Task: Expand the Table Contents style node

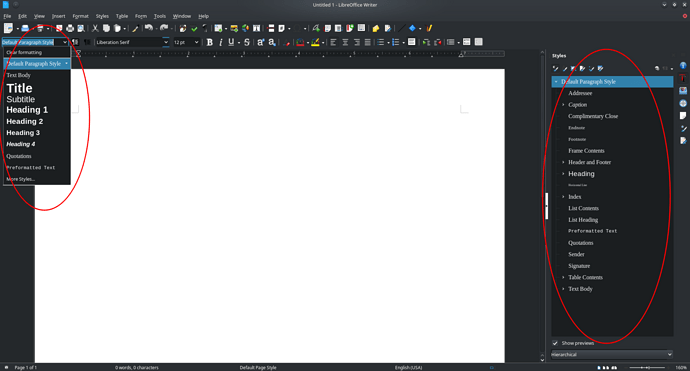Action: click(563, 277)
